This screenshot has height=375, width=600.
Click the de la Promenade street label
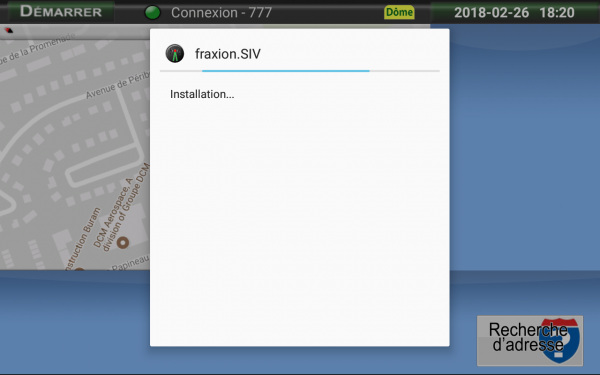pyautogui.click(x=38, y=48)
